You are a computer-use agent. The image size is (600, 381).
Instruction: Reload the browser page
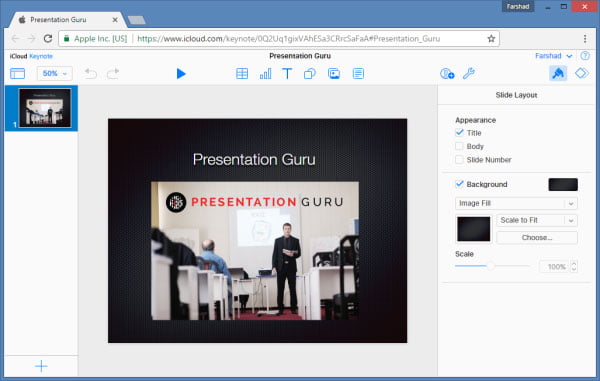point(48,39)
